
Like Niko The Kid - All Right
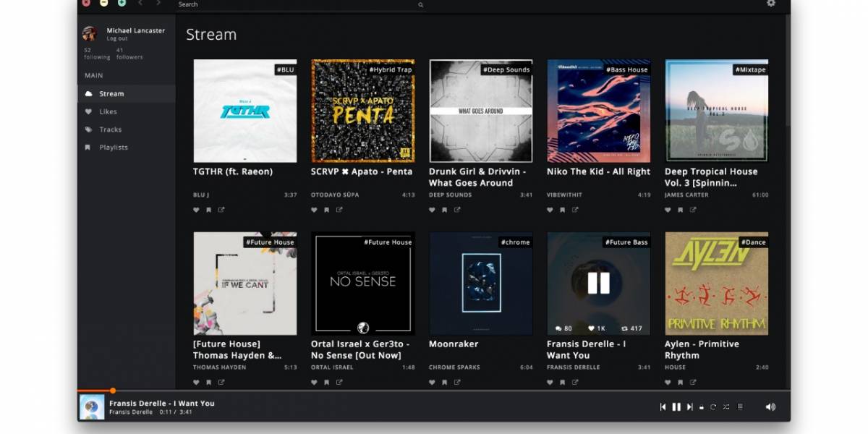pos(550,210)
